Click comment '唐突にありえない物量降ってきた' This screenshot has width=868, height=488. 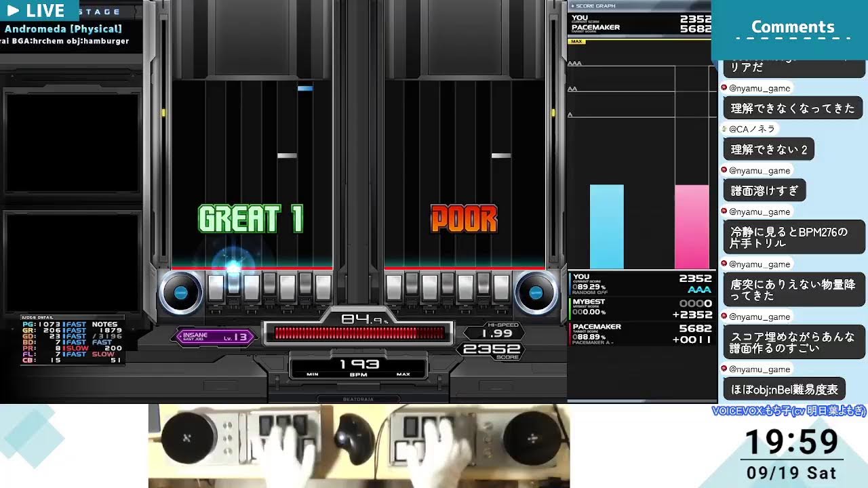tap(794, 289)
